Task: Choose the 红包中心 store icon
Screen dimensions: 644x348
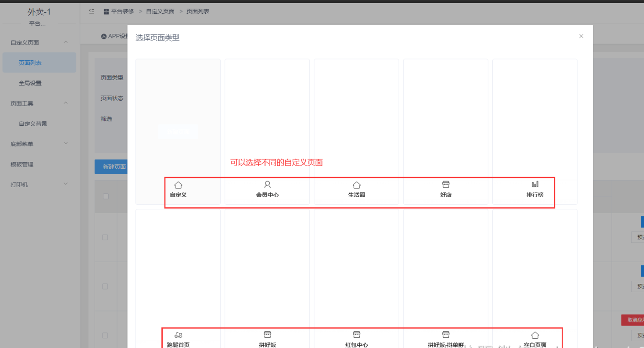Action: pos(357,335)
